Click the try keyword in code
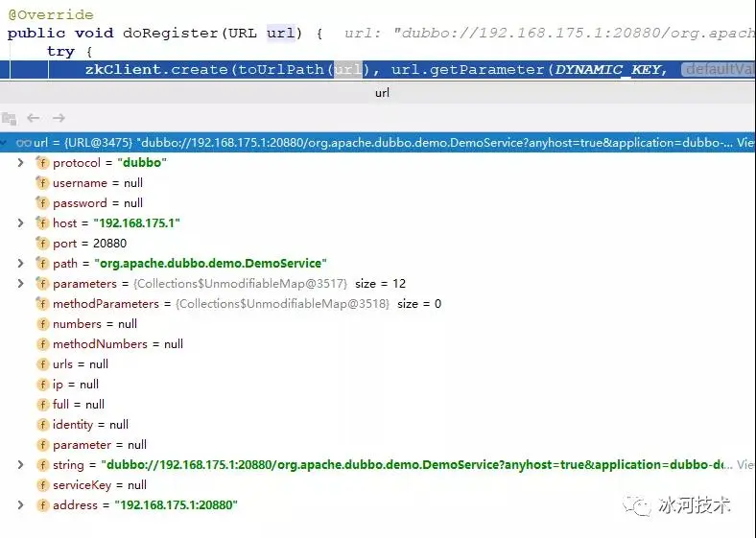The height and width of the screenshot is (538, 756). pos(60,51)
